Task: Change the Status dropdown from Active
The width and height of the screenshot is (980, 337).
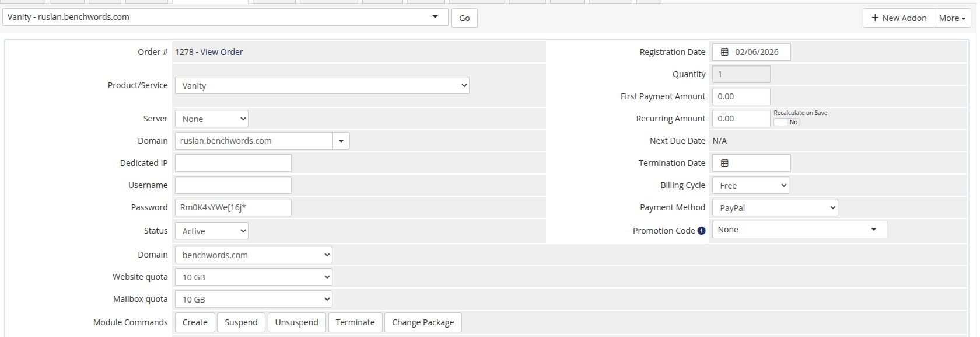Action: tap(212, 231)
